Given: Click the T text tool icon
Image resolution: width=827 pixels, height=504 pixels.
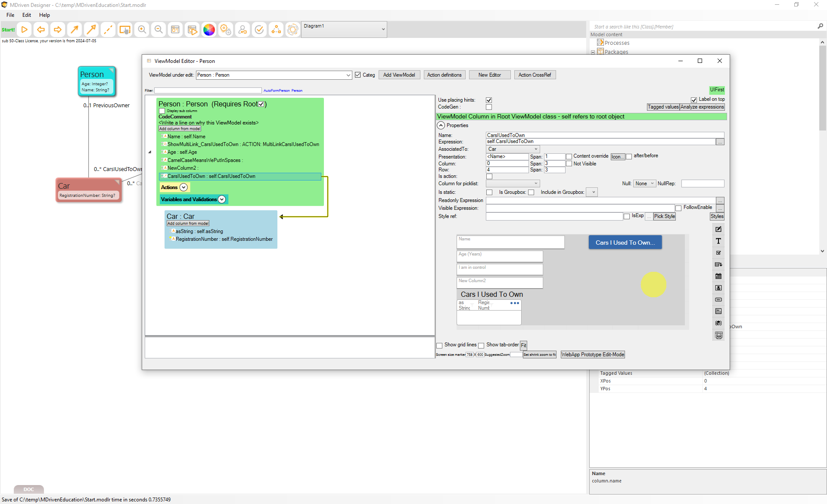Looking at the screenshot, I should (718, 241).
